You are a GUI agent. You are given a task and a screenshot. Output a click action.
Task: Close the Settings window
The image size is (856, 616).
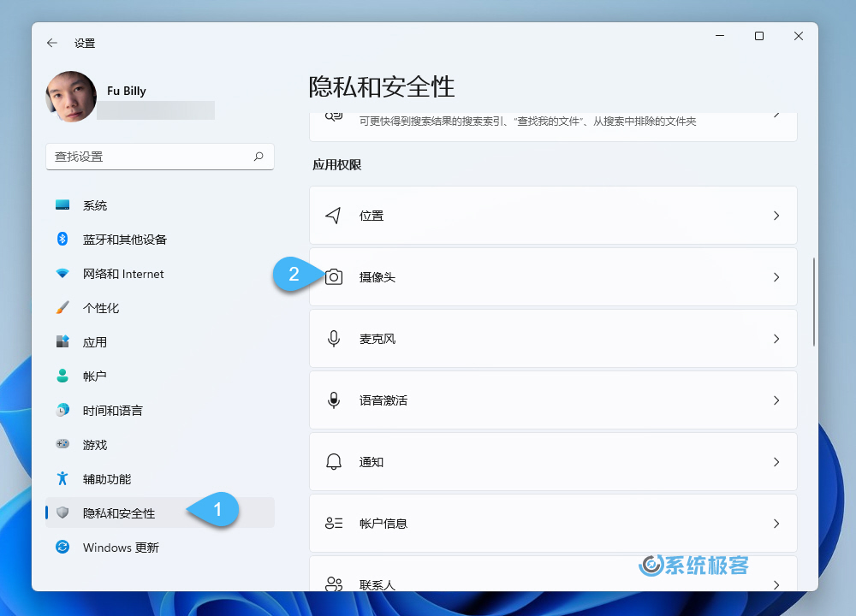coord(798,36)
